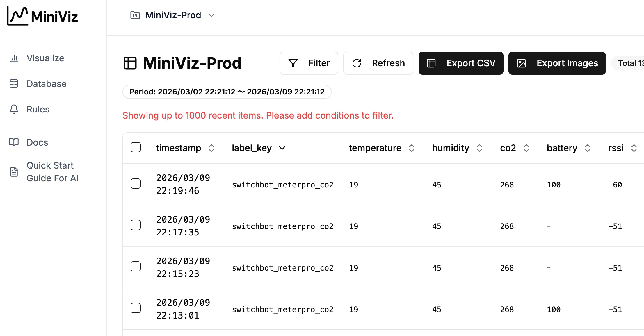Toggle the select-all checkbox in table header
Screen dimensions: 644x336
click(x=136, y=147)
